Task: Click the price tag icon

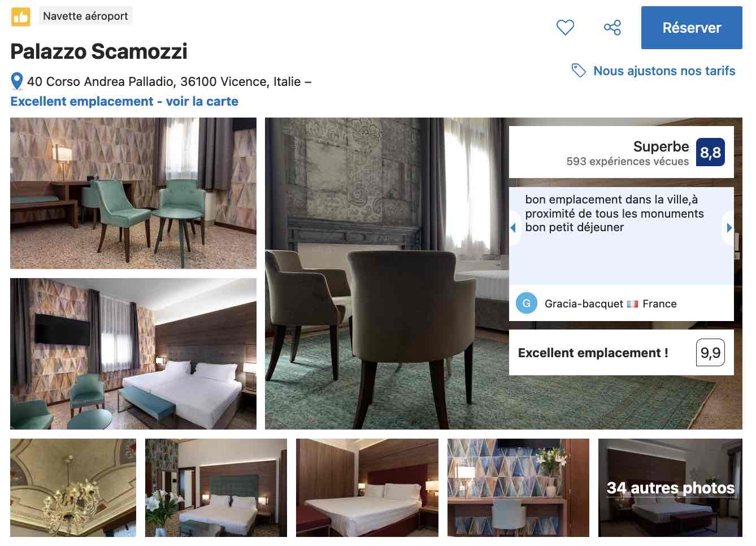Action: 579,71
